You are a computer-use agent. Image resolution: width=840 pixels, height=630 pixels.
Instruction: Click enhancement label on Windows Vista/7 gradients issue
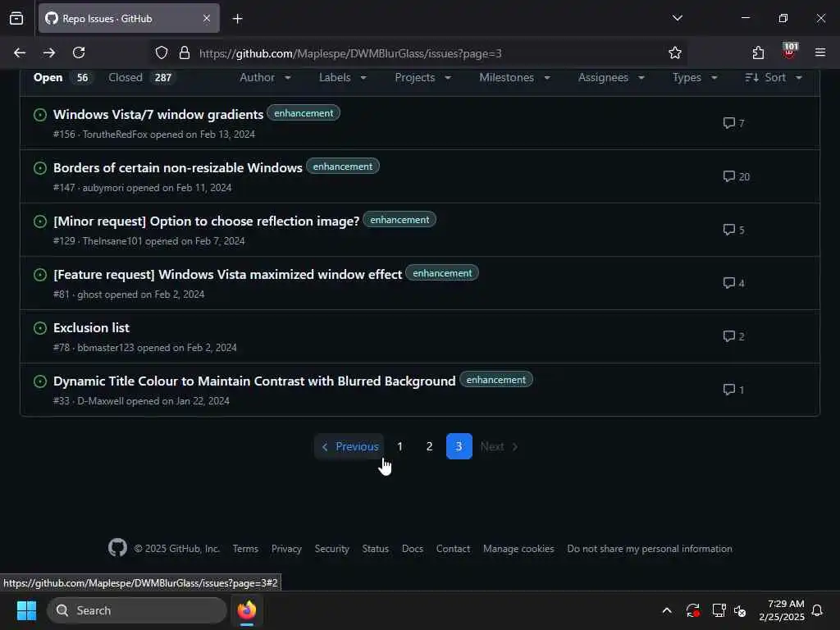coord(304,113)
